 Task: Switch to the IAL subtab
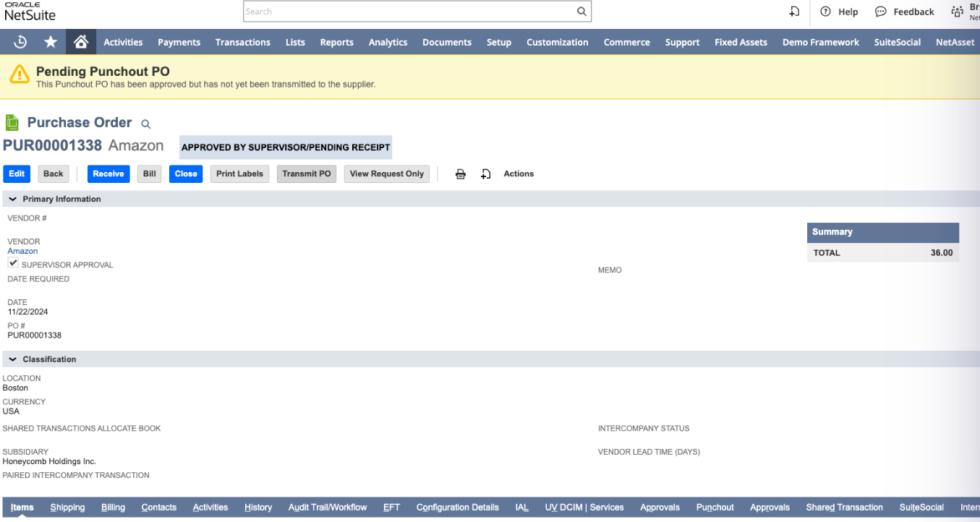coord(522,508)
